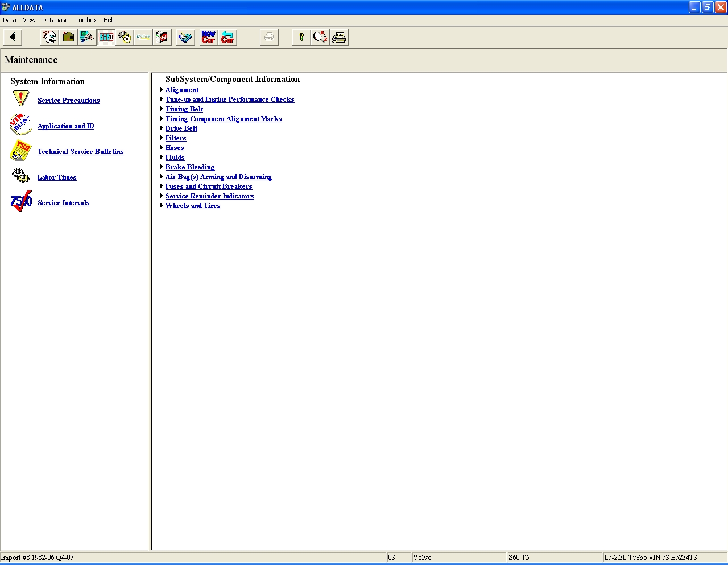Open the Toolbox menu

[86, 20]
